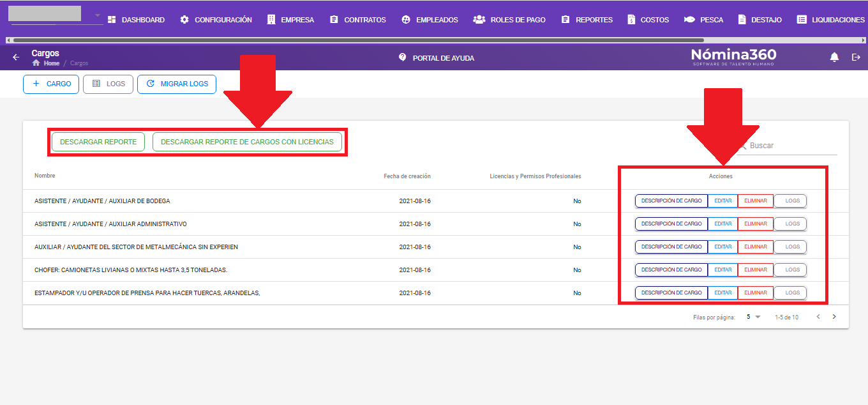Edit the Chofer camionetas cargo
The height and width of the screenshot is (405, 868).
pyautogui.click(x=723, y=270)
